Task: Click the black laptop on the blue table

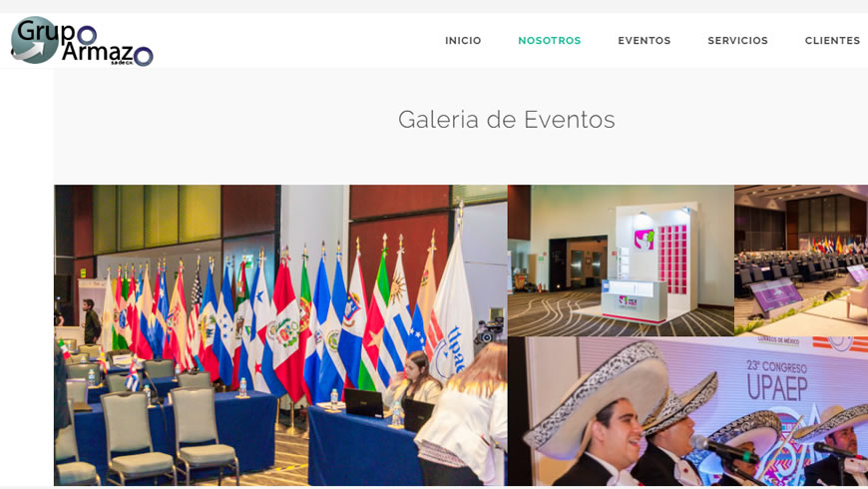Action: coord(364,403)
